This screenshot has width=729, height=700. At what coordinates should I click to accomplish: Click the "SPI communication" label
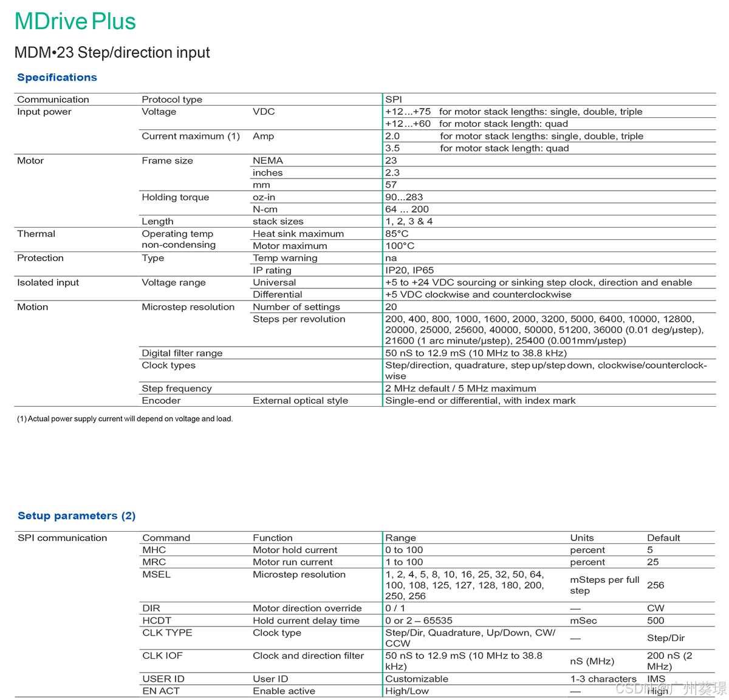click(62, 538)
